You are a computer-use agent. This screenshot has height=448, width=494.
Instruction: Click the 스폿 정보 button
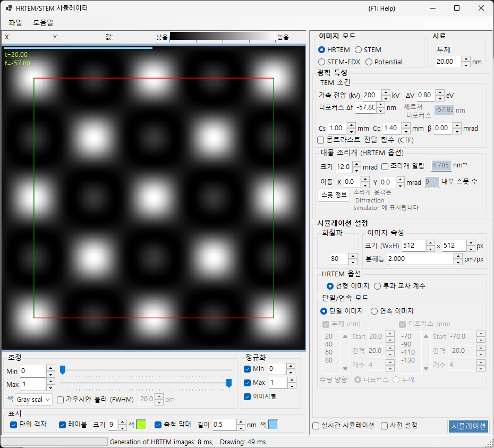(334, 195)
